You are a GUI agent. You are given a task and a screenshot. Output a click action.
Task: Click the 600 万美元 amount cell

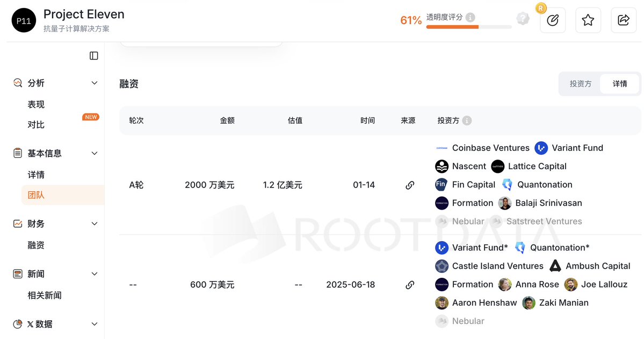212,285
